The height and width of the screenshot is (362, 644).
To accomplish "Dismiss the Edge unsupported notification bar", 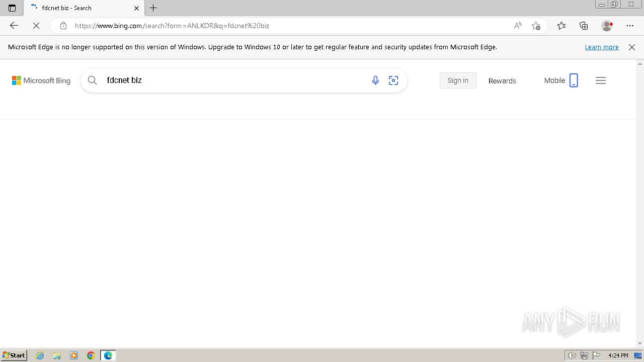I will 632,47.
